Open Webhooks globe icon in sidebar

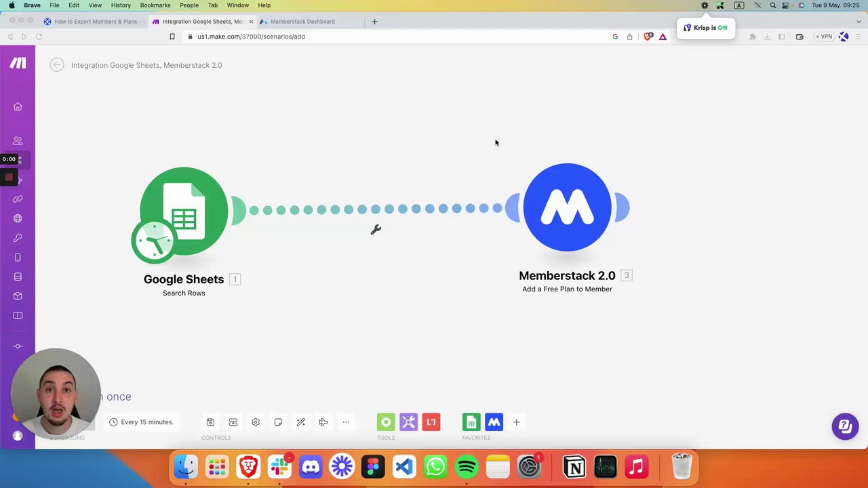18,218
